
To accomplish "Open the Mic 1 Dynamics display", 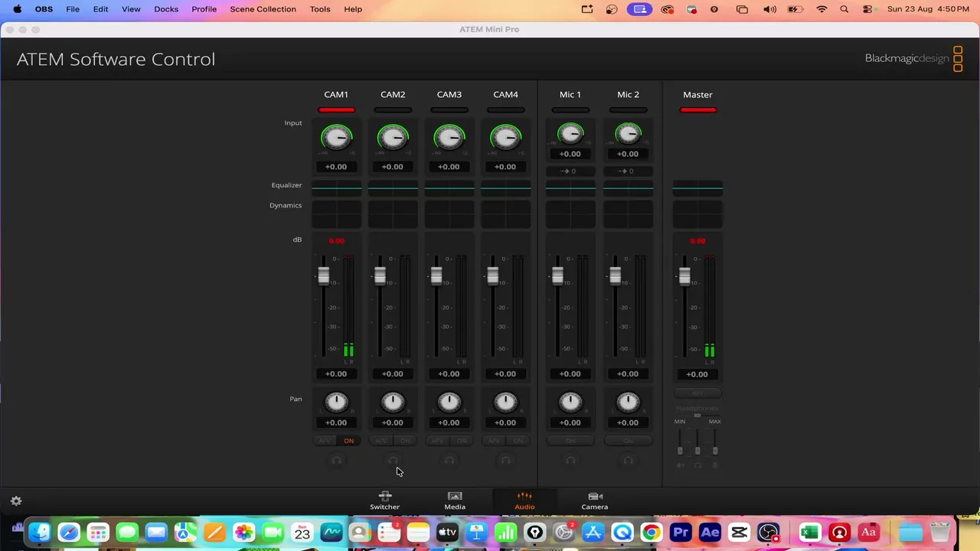I will coord(570,214).
